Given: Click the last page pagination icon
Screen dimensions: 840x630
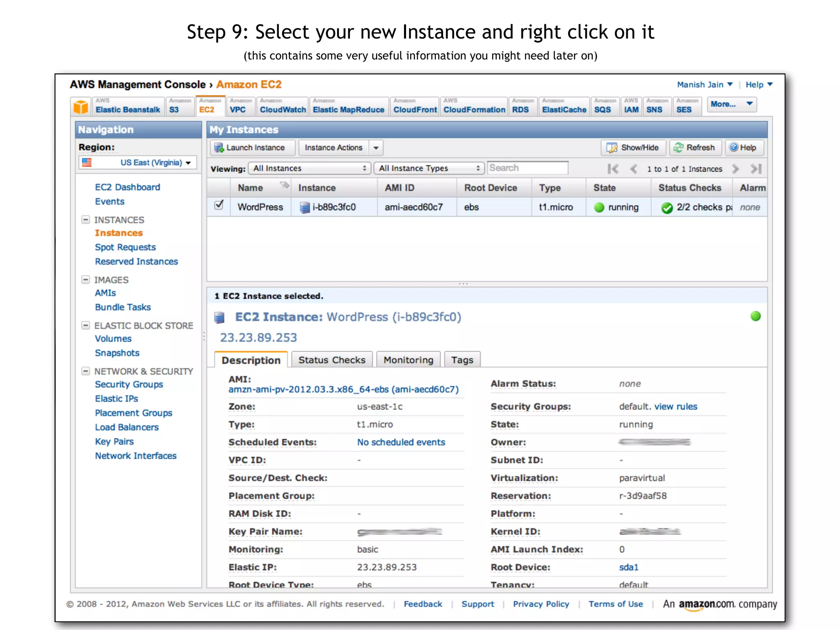Looking at the screenshot, I should pyautogui.click(x=756, y=169).
